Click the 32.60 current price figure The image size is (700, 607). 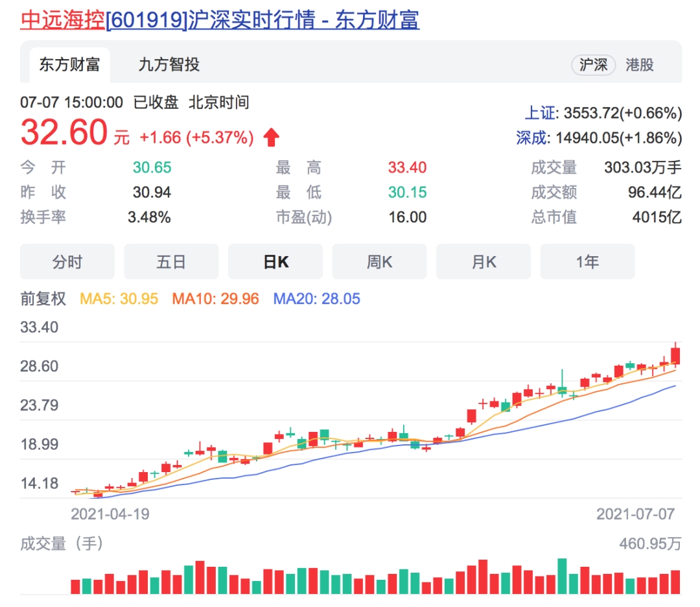[x=64, y=133]
